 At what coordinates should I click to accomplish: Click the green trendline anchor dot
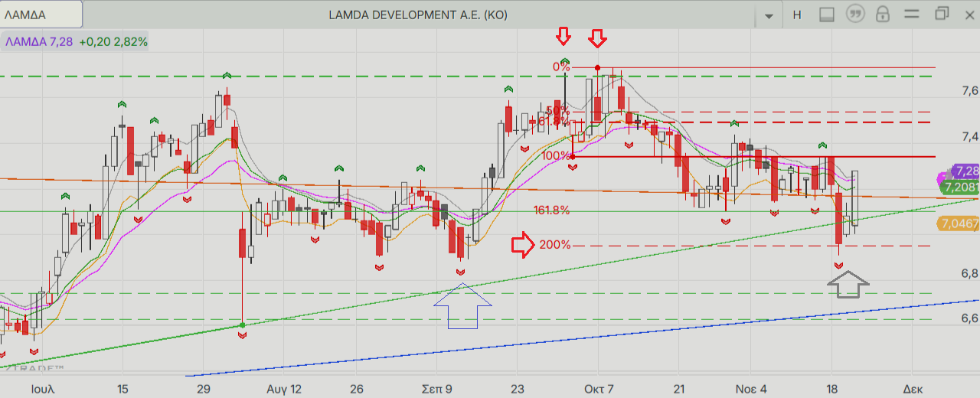click(x=243, y=325)
